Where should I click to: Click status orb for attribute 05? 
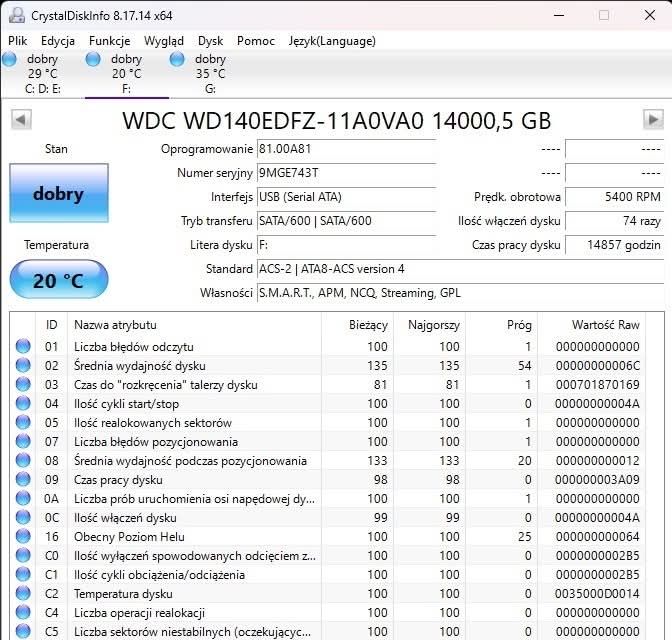pos(23,422)
